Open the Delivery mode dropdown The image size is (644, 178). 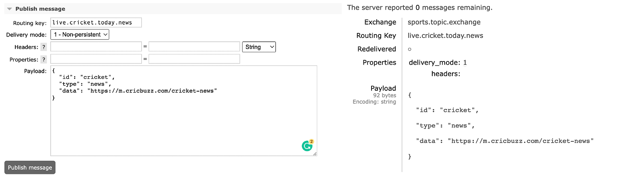[x=80, y=35]
